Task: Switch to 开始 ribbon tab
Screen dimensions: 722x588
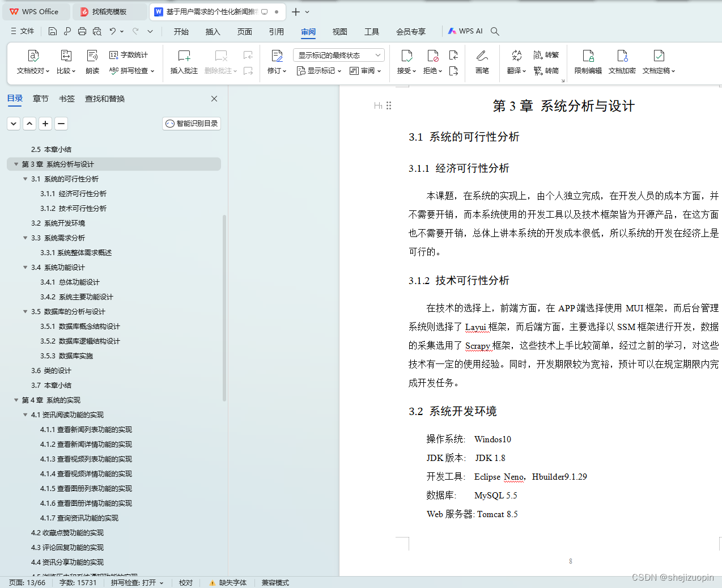Action: 181,32
